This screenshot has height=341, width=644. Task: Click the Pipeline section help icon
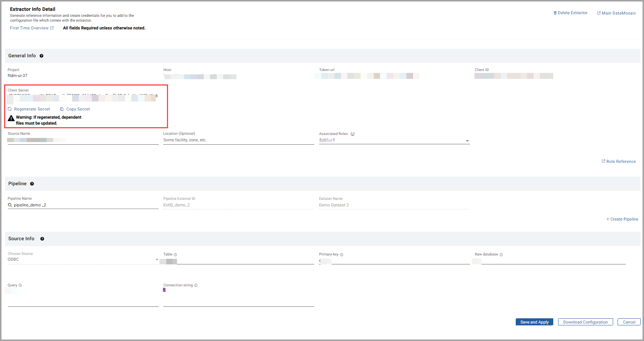coord(32,184)
